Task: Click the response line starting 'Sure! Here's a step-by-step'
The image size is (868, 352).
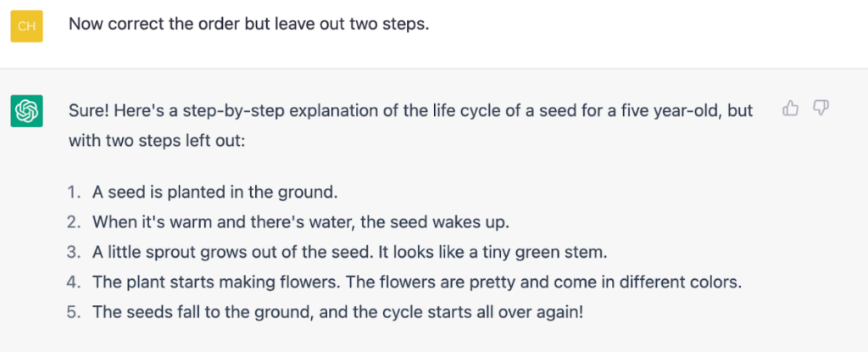Action: click(x=411, y=111)
